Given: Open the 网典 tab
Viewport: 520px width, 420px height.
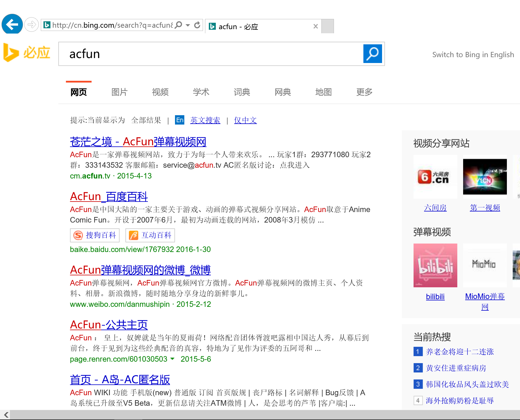Looking at the screenshot, I should click(283, 92).
